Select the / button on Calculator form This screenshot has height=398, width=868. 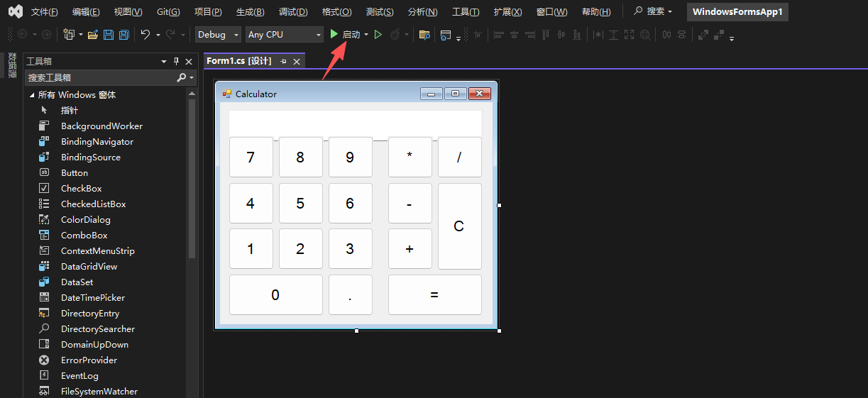tap(459, 157)
